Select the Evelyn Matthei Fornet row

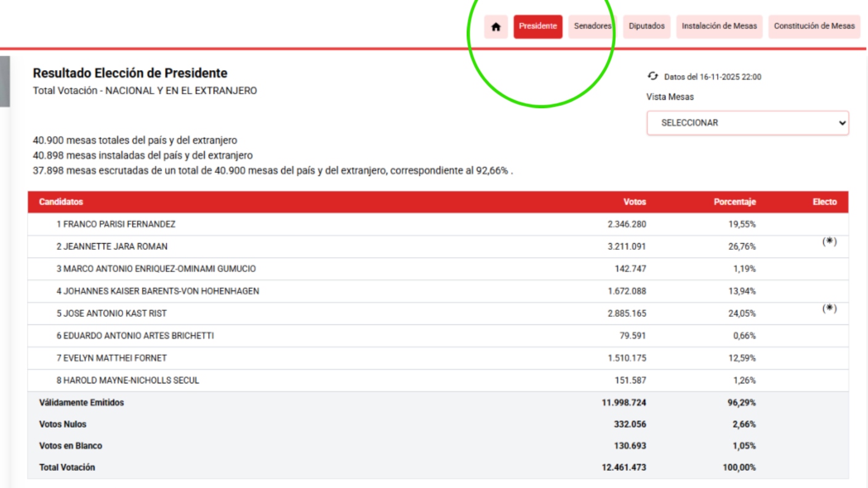point(111,358)
